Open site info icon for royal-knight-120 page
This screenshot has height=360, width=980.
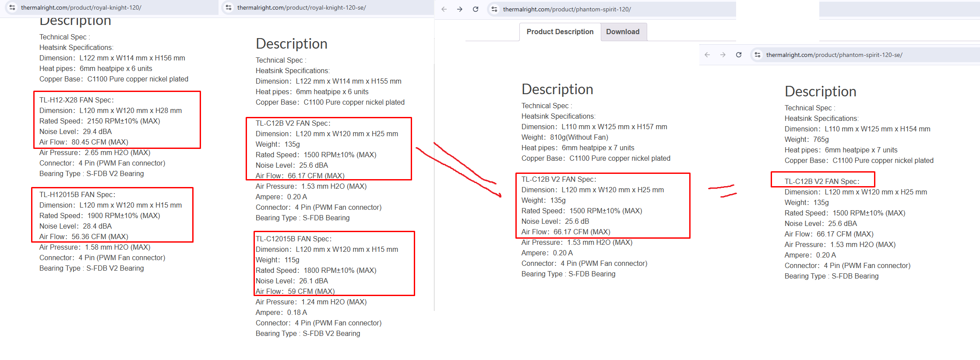(x=12, y=7)
